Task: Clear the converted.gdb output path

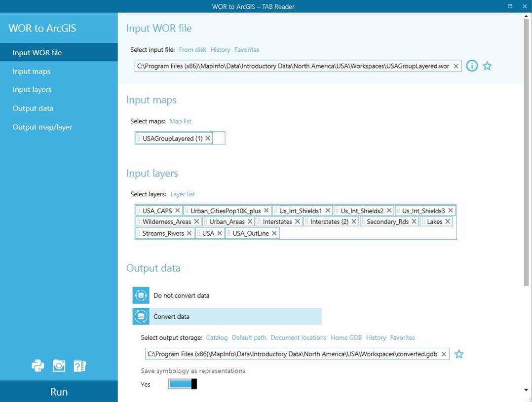Action: pos(444,354)
